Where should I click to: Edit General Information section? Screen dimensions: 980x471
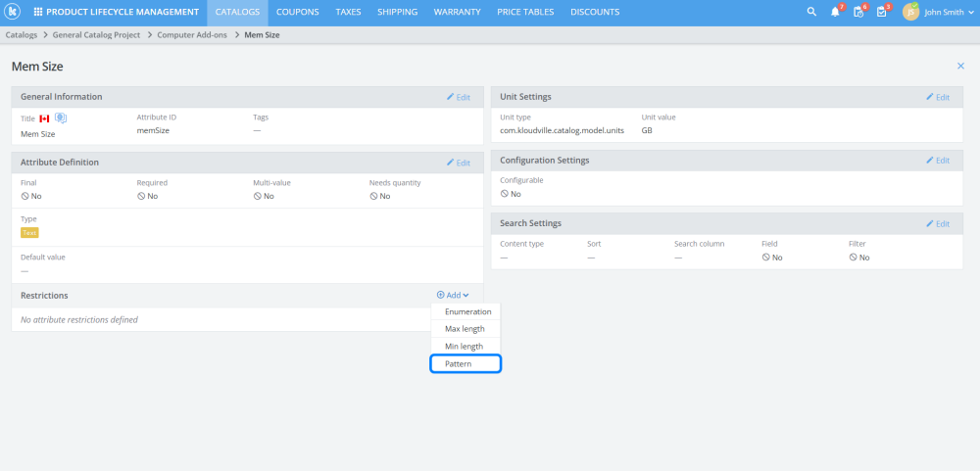(x=458, y=97)
